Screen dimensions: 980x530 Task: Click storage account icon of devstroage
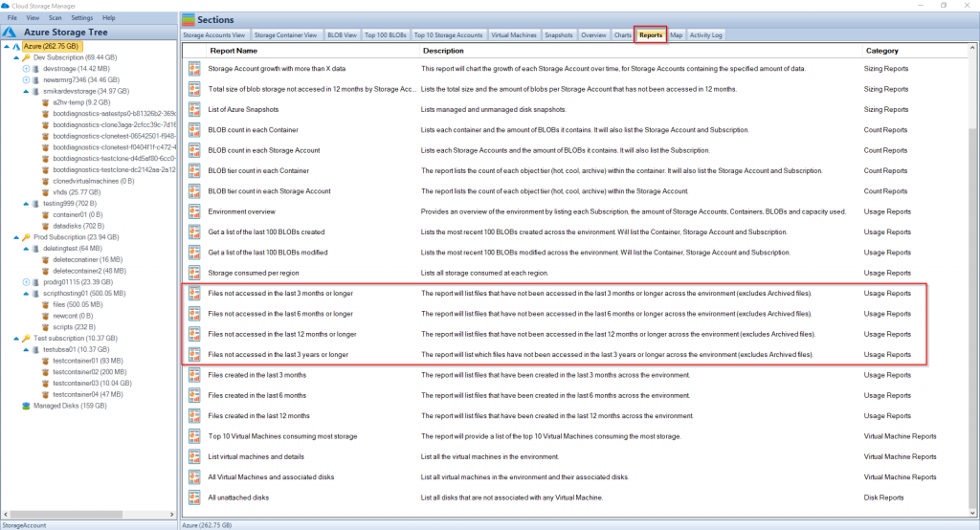[35, 69]
